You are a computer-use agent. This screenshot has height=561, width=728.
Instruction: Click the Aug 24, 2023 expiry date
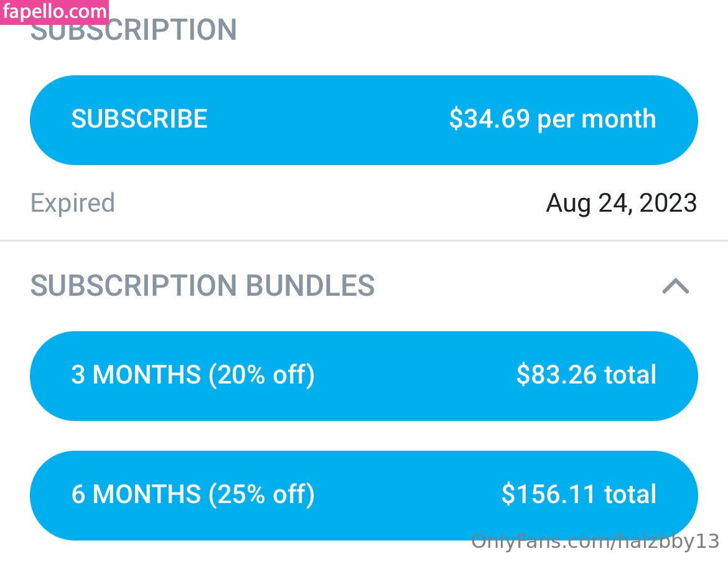[x=621, y=203]
